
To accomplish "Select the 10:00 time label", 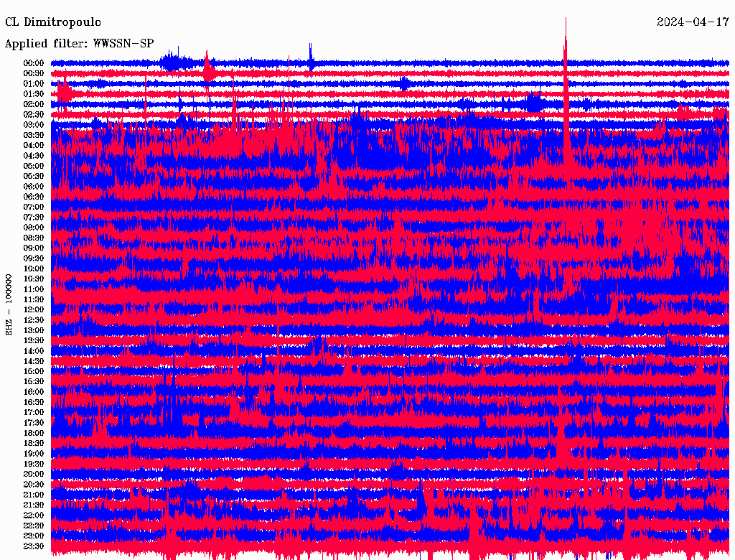I will [34, 269].
